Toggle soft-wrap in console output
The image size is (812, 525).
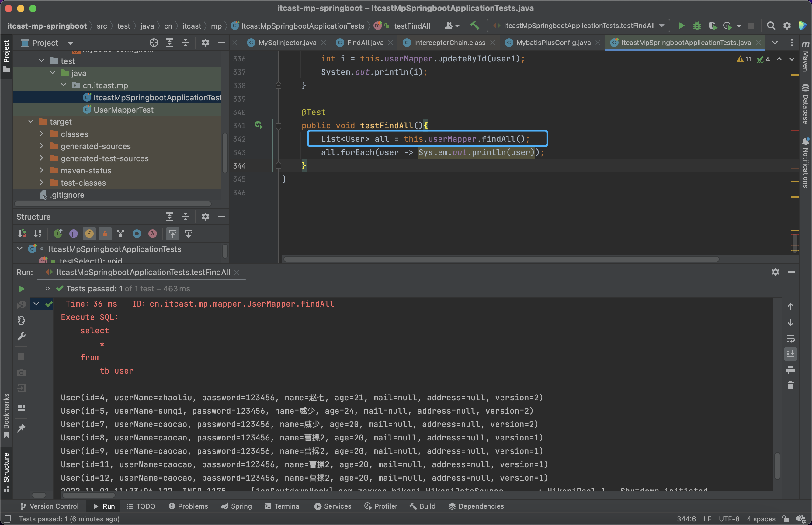pyautogui.click(x=790, y=339)
